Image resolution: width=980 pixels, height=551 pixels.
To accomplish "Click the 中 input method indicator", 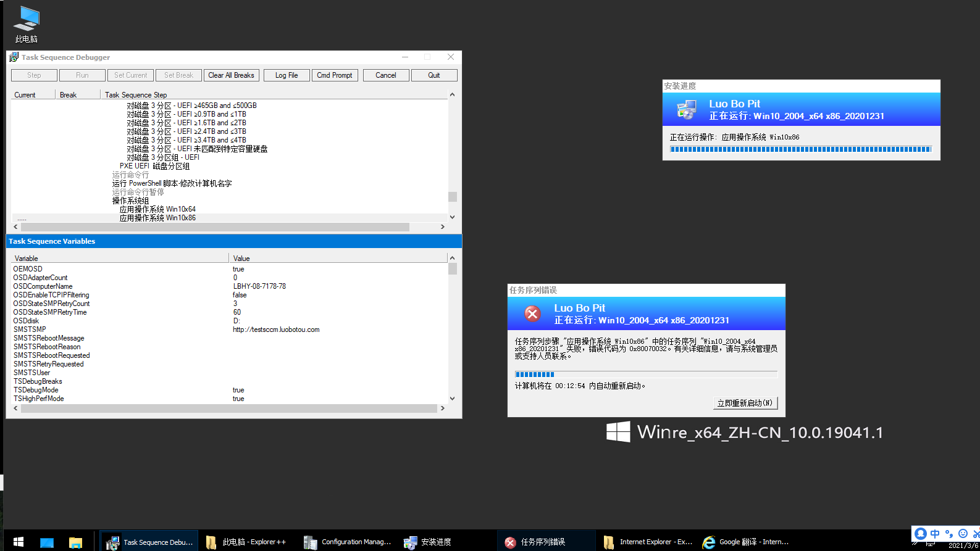I will (935, 534).
